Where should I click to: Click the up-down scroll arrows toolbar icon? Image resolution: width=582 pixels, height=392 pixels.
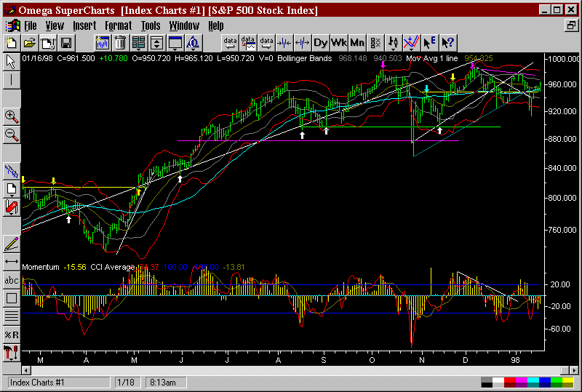156,43
